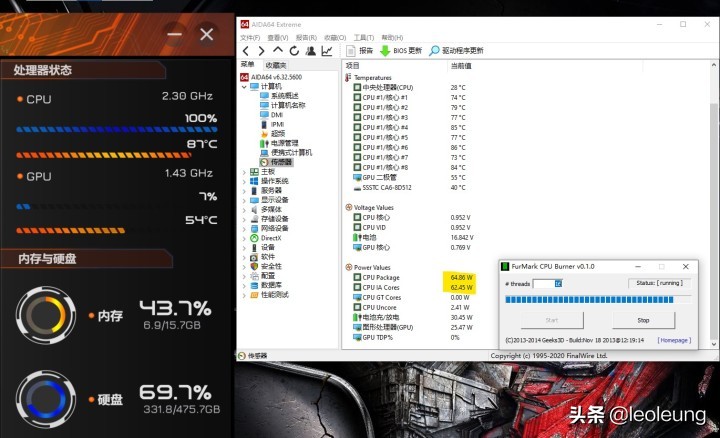
Task: Click the FurMark CPU Burner progress bar
Action: [598, 300]
